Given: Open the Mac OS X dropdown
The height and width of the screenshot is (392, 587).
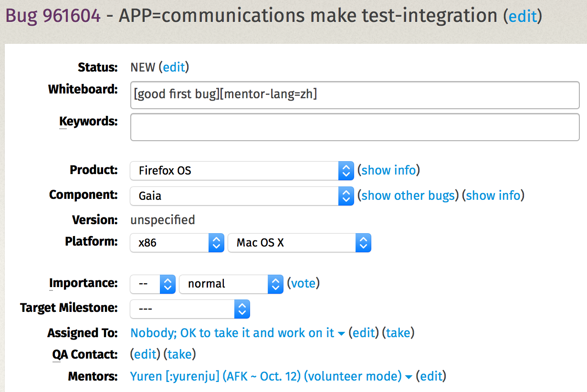Looking at the screenshot, I should click(x=299, y=243).
